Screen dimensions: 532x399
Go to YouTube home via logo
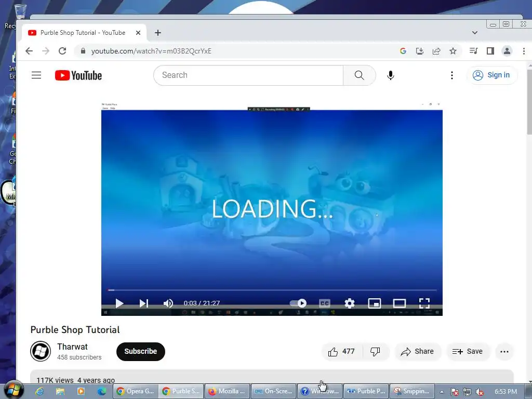point(78,75)
